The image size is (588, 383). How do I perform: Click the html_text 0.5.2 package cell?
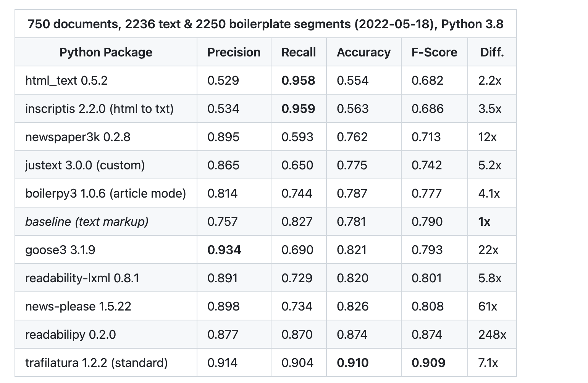click(x=66, y=80)
